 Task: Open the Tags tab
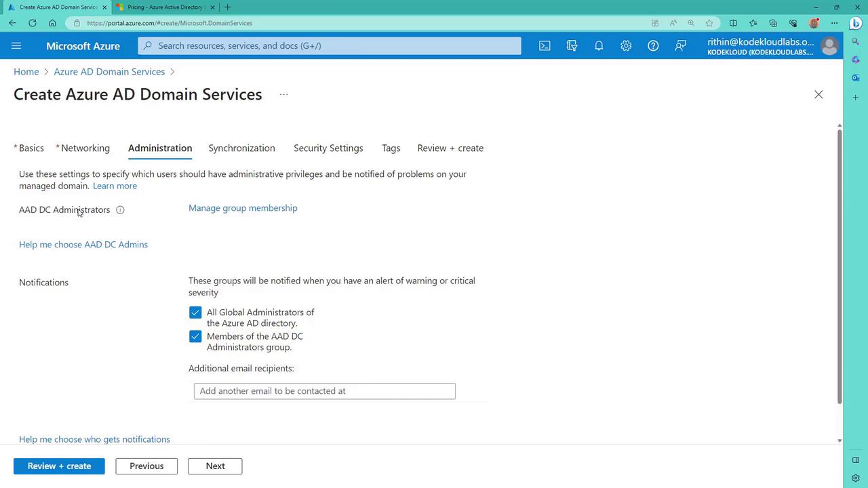click(391, 148)
